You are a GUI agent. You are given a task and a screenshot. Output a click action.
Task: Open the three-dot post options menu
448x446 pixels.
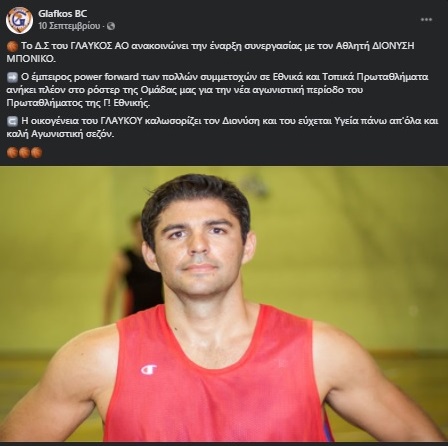tap(426, 20)
